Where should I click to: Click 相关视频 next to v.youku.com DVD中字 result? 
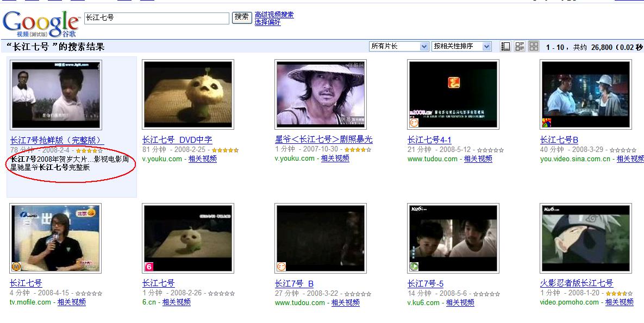click(x=203, y=159)
